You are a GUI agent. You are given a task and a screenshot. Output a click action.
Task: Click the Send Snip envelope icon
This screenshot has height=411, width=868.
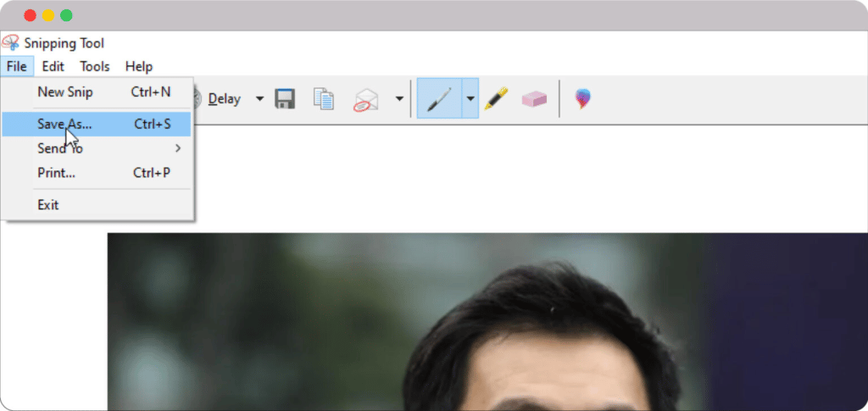[x=366, y=100]
